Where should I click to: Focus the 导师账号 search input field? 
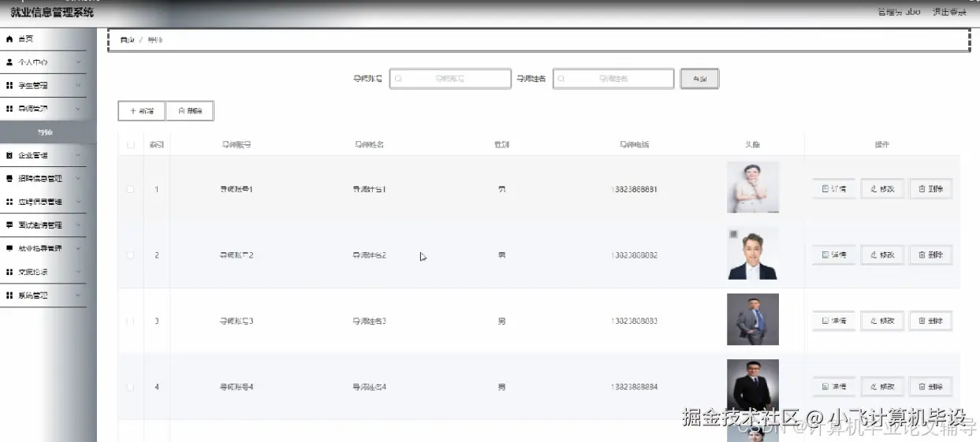point(450,79)
